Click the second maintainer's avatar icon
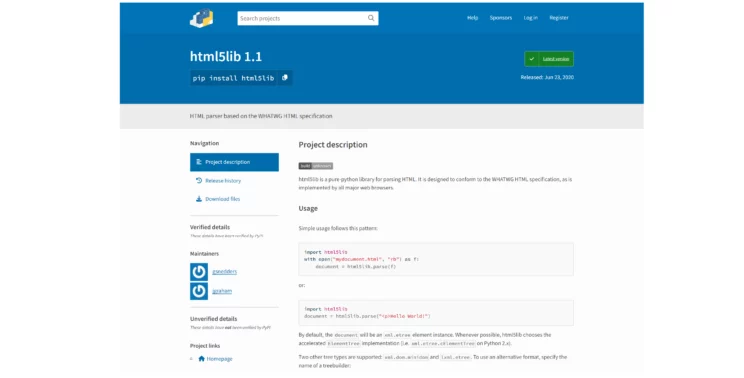 point(199,291)
